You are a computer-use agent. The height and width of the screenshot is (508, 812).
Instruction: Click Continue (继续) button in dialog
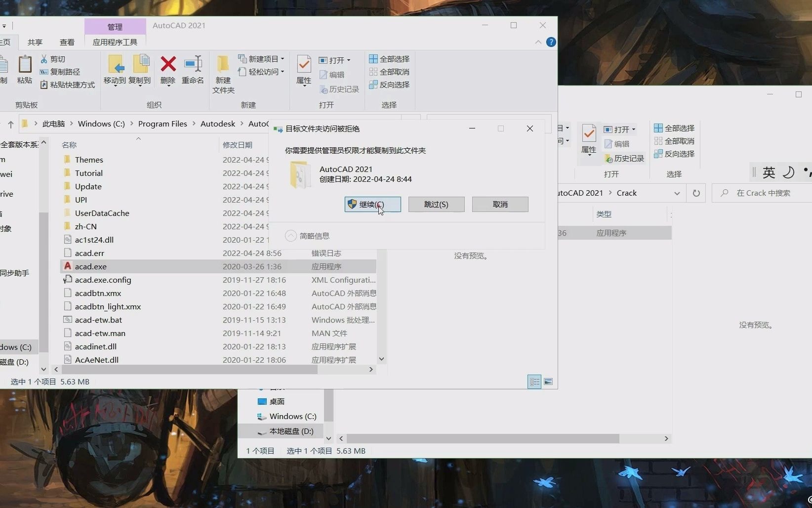click(373, 204)
